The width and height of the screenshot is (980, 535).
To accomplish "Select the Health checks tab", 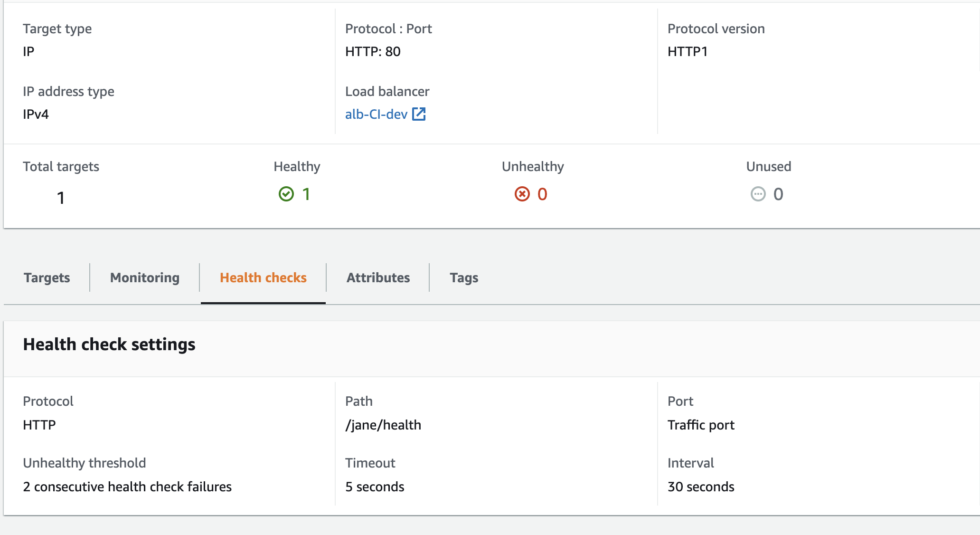I will 263,277.
